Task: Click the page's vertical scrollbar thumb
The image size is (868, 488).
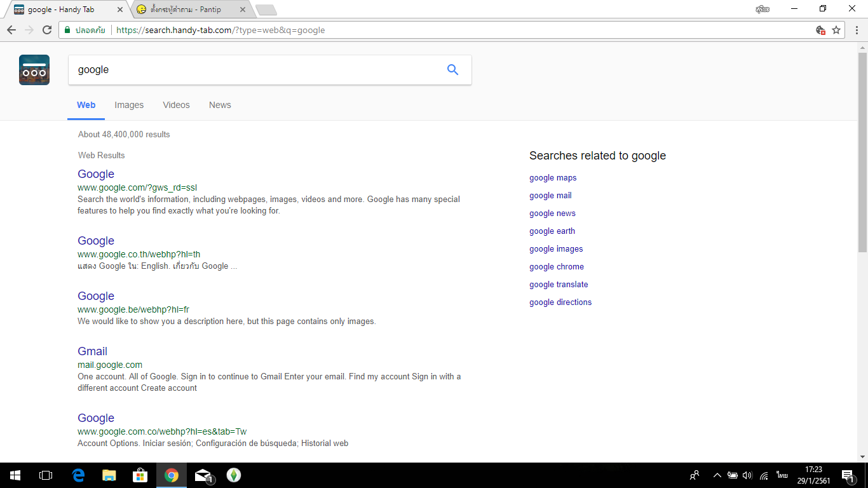Action: pos(862,152)
